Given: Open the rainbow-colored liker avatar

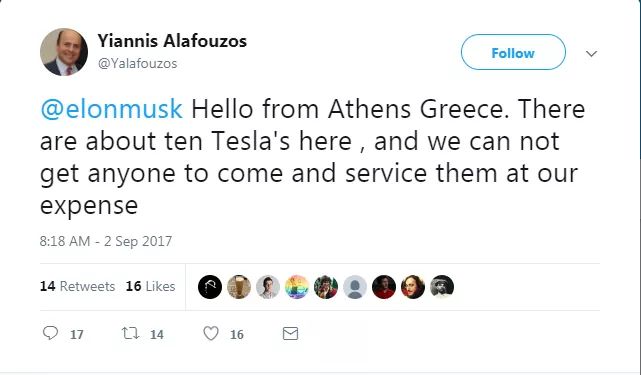Looking at the screenshot, I should (x=297, y=287).
